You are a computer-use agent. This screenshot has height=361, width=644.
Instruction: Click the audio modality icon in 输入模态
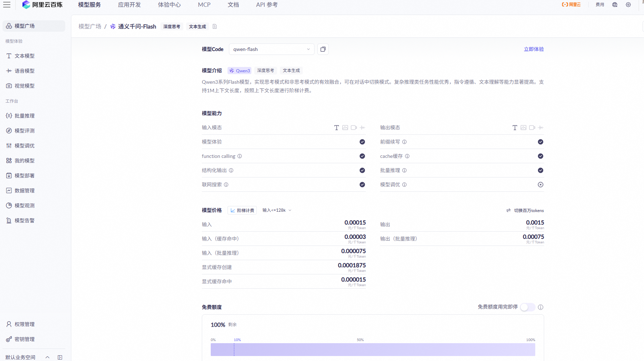pyautogui.click(x=362, y=128)
